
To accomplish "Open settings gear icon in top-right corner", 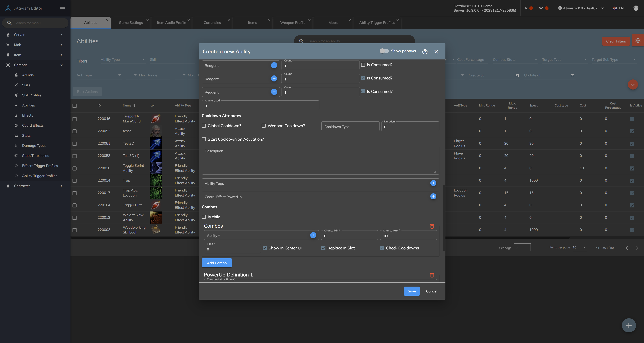I will [636, 8].
